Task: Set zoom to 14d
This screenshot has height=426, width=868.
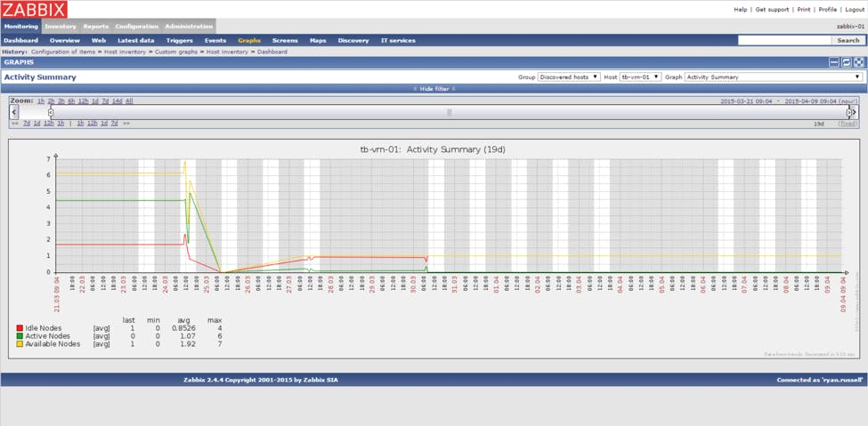Action: tap(118, 100)
